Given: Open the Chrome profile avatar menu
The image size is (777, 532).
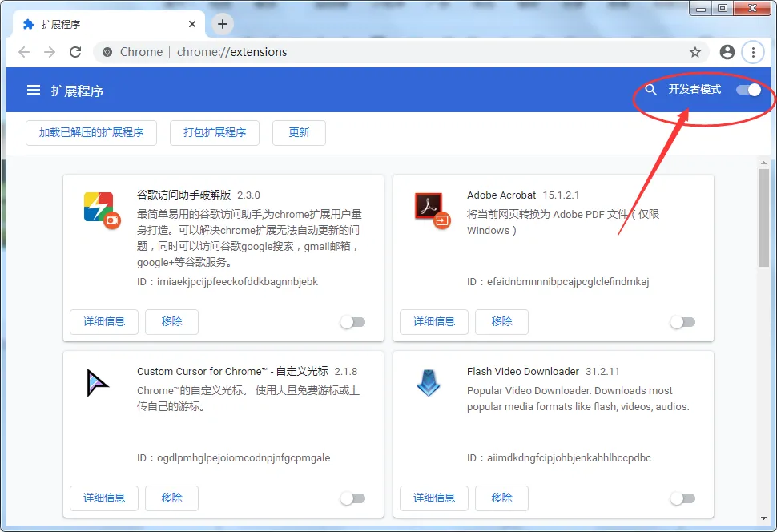Looking at the screenshot, I should [727, 52].
